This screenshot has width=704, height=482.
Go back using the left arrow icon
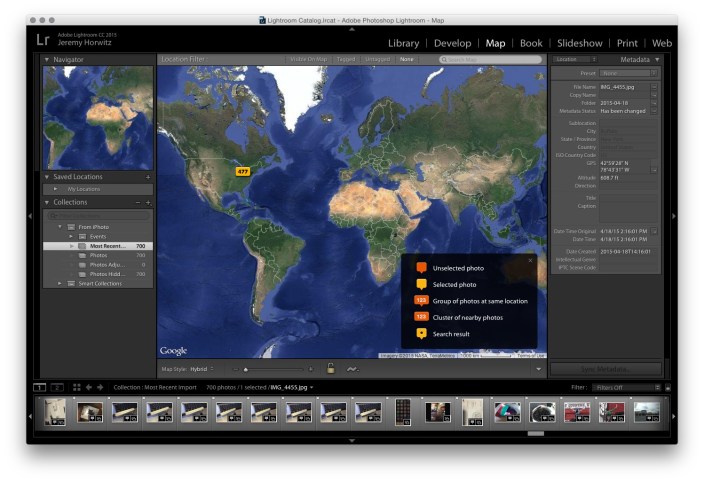click(88, 387)
